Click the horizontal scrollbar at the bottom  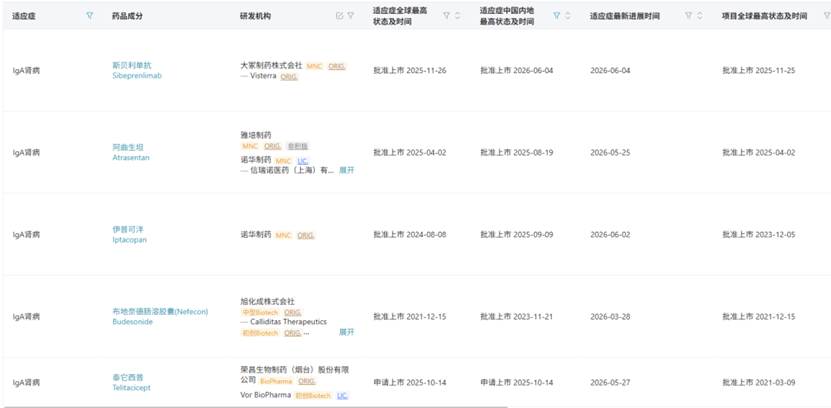(254, 406)
